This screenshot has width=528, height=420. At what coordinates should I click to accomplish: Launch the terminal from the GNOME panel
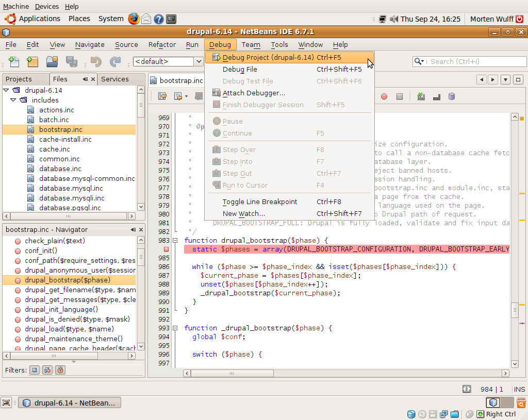point(171,19)
